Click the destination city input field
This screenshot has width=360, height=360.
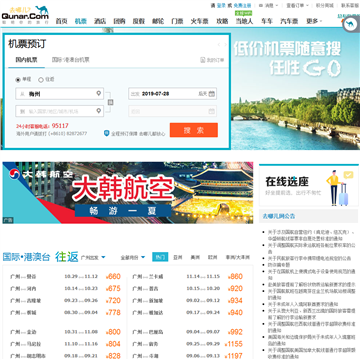coord(60,111)
